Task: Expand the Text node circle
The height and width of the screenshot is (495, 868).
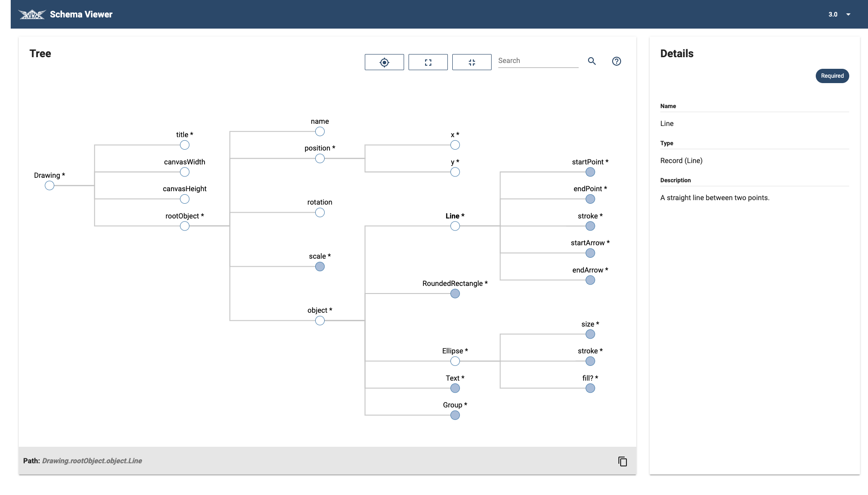Action: [x=455, y=388]
